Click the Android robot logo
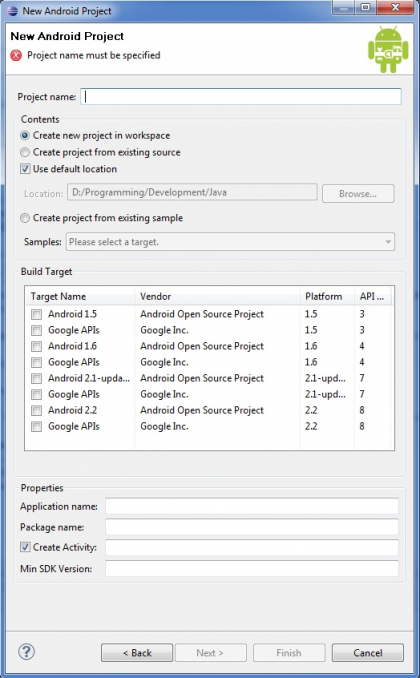This screenshot has height=678, width=420. click(x=388, y=49)
